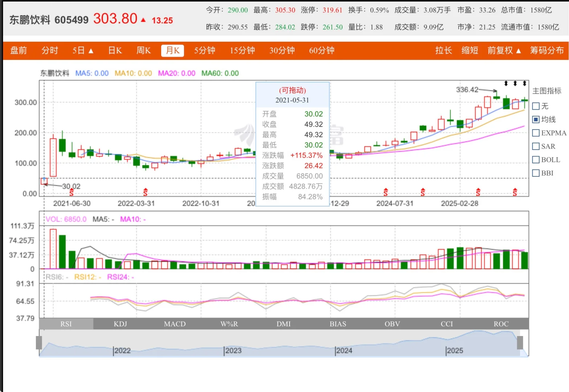Click the red S marker below 2022-03-31

tap(146, 192)
